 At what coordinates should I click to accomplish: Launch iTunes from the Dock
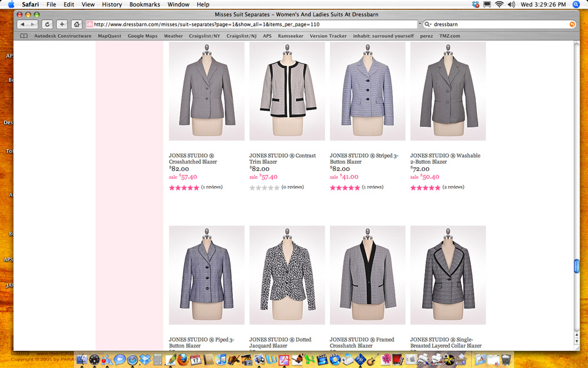click(220, 359)
